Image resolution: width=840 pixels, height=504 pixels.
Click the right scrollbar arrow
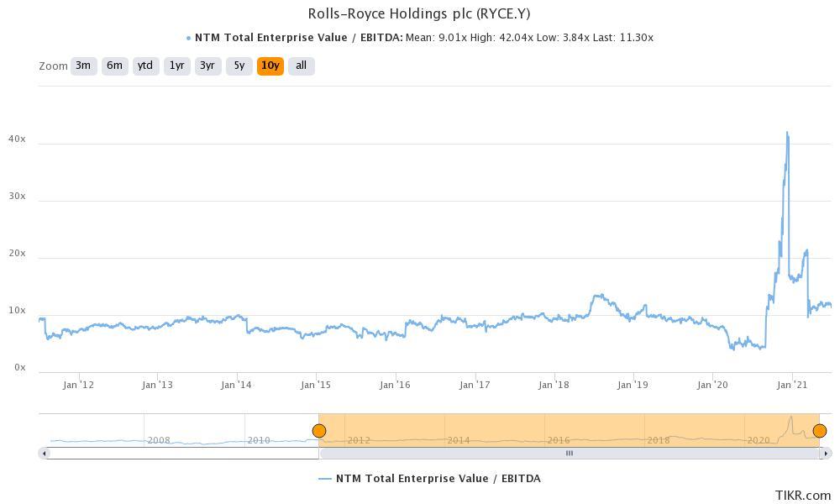825,453
